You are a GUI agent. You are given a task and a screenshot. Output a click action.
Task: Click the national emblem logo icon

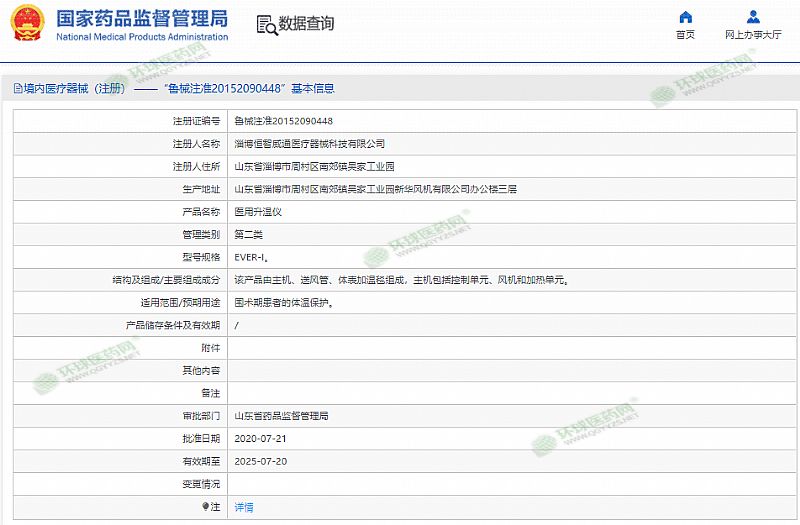coord(26,25)
